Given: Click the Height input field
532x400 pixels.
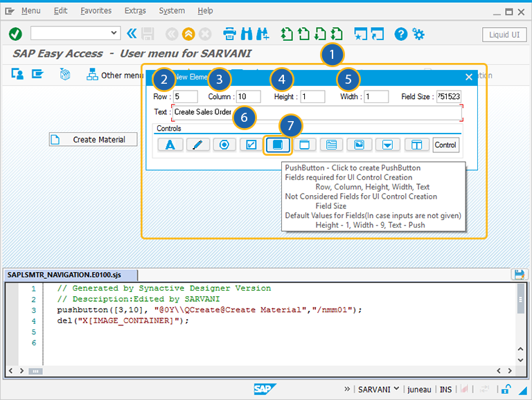Looking at the screenshot, I should coord(312,97).
